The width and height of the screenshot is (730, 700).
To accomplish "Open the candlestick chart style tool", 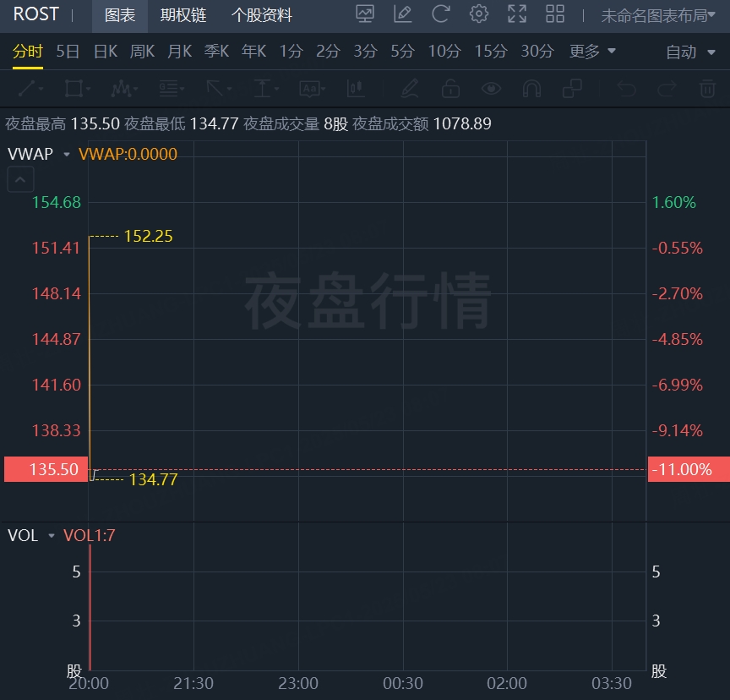I will (x=356, y=88).
